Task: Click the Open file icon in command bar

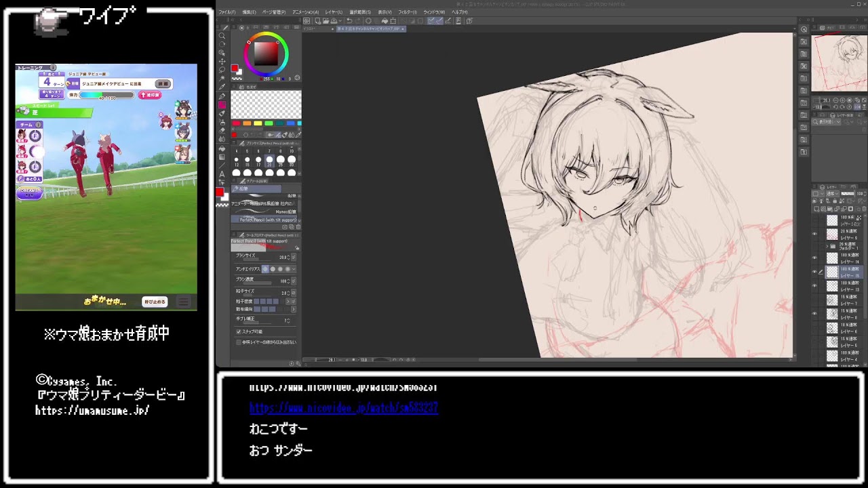Action: 325,20
